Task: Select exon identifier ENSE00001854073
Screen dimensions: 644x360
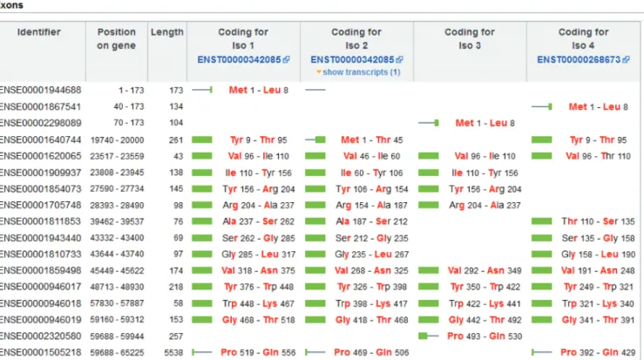Action: click(x=40, y=189)
